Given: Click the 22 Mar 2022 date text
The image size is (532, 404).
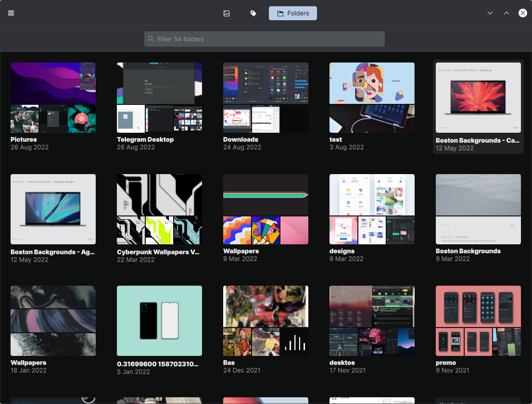Looking at the screenshot, I should [x=136, y=260].
